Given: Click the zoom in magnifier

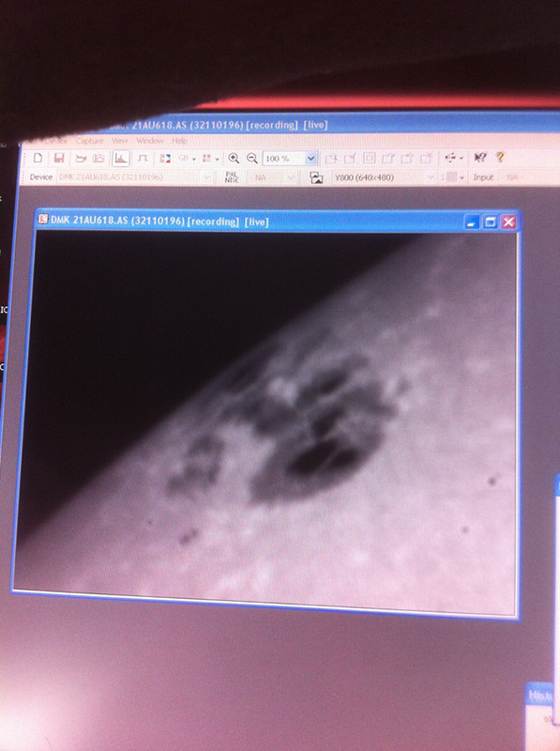Looking at the screenshot, I should click(x=234, y=158).
